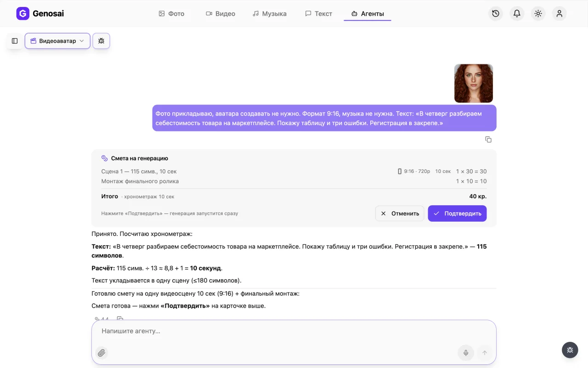Open the floating debug bug button
Screen dimensions: 588x368
click(570, 350)
